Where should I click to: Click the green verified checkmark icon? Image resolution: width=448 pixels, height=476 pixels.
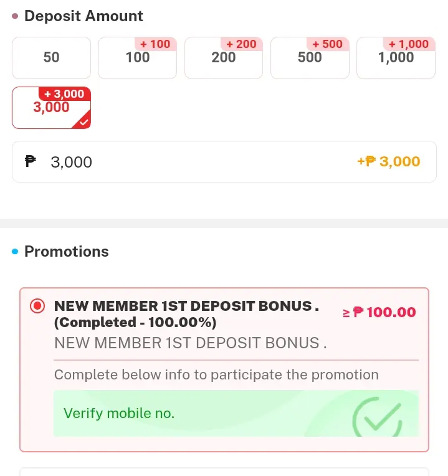377,417
